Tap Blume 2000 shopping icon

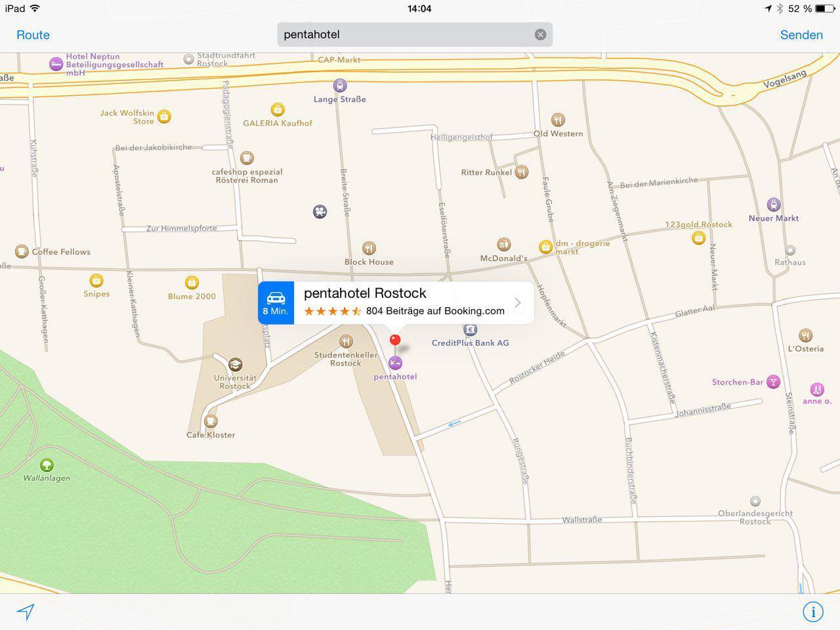point(192,283)
